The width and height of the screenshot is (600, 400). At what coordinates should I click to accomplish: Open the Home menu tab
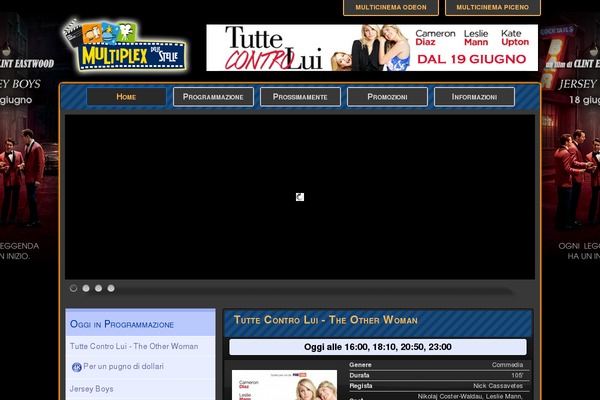tap(126, 97)
